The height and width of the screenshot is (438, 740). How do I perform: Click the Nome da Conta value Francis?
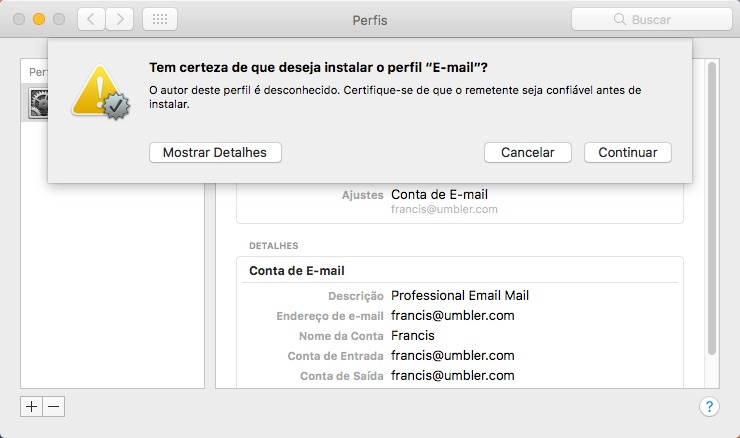(x=413, y=336)
